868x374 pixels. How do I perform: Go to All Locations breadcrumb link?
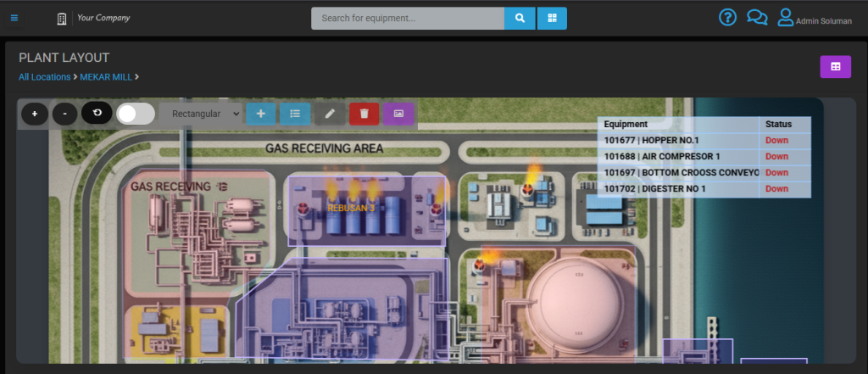44,77
